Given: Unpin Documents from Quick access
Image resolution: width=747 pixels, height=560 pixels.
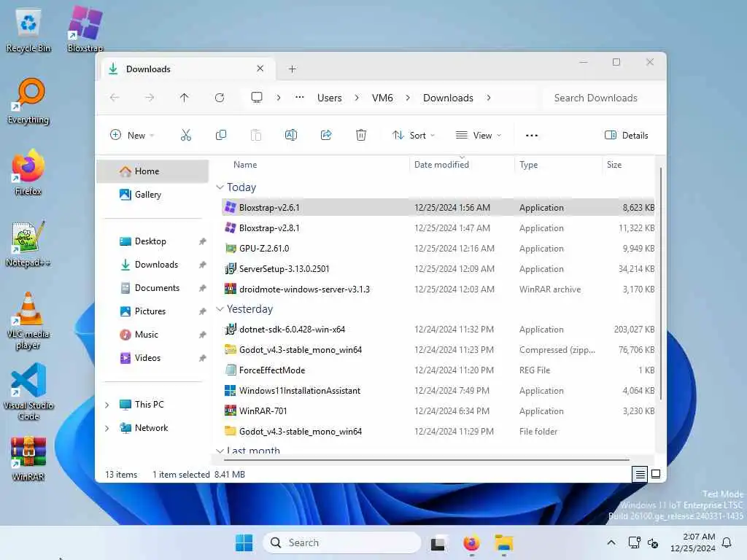Looking at the screenshot, I should [x=203, y=288].
